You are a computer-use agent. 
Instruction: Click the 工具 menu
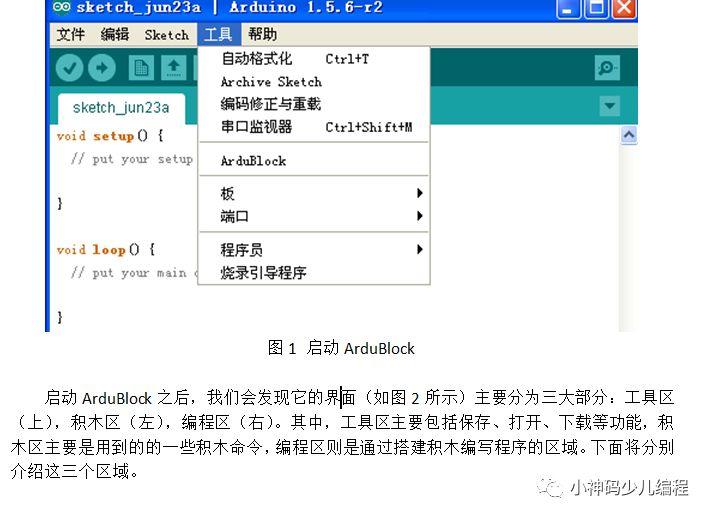[x=218, y=34]
